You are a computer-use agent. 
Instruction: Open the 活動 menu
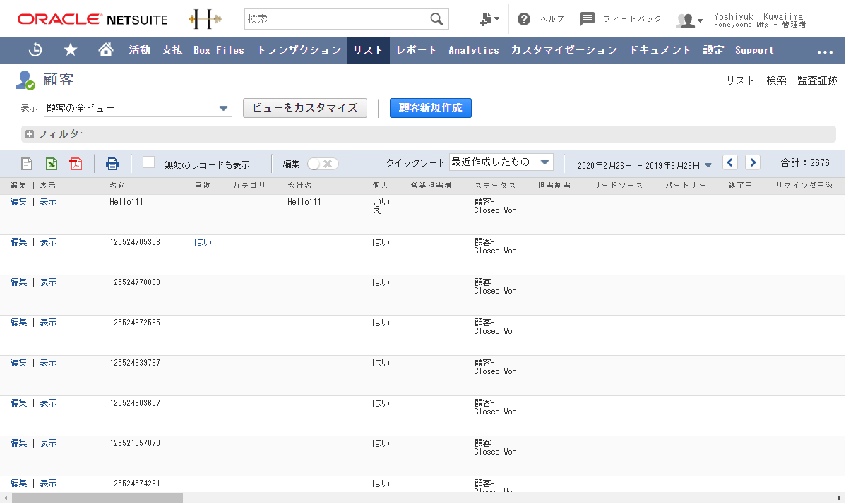click(139, 50)
